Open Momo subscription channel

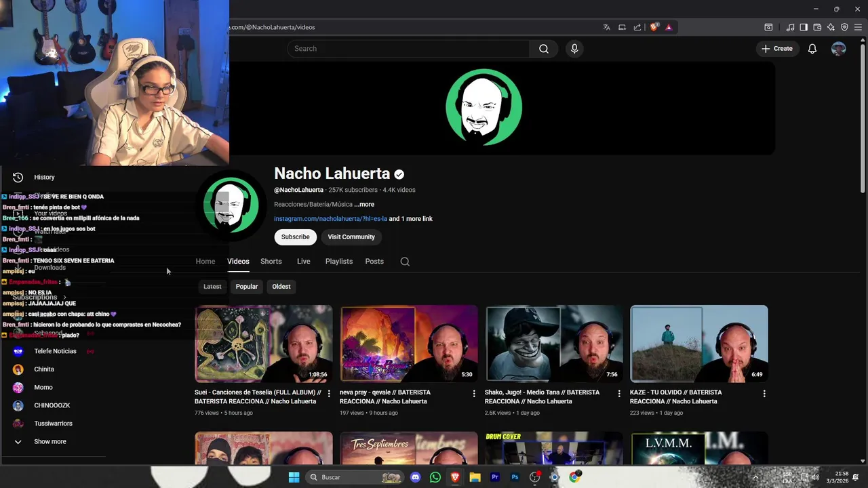pyautogui.click(x=43, y=388)
